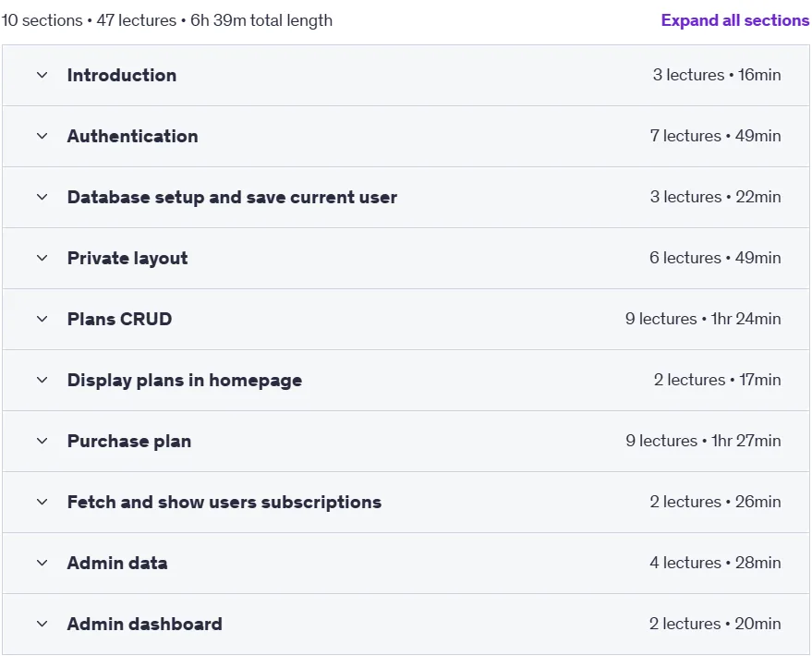Click the Admin dashboard title text
The image size is (812, 656).
pos(144,624)
